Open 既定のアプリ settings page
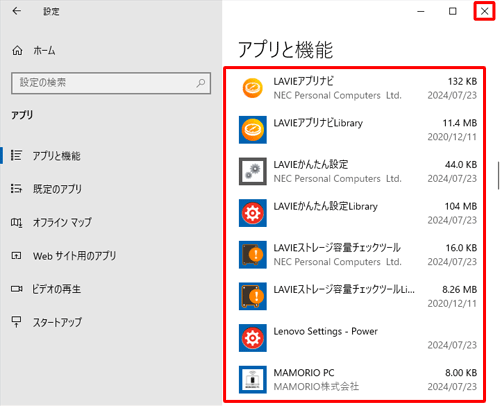 [57, 189]
